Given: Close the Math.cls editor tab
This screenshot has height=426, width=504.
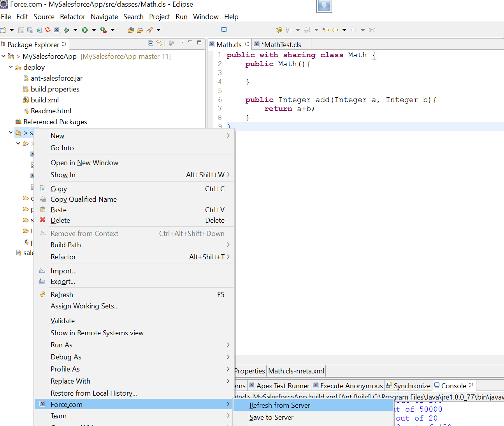Looking at the screenshot, I should (x=247, y=44).
